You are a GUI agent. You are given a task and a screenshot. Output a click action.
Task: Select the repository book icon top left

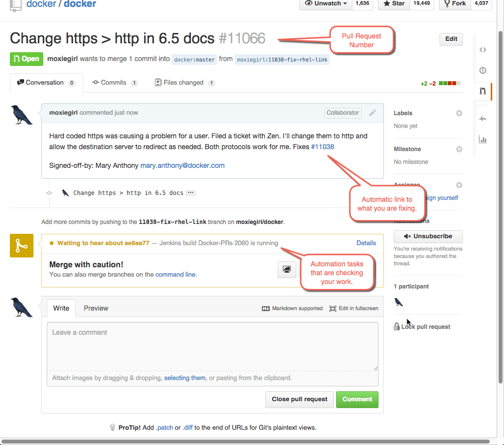point(17,5)
